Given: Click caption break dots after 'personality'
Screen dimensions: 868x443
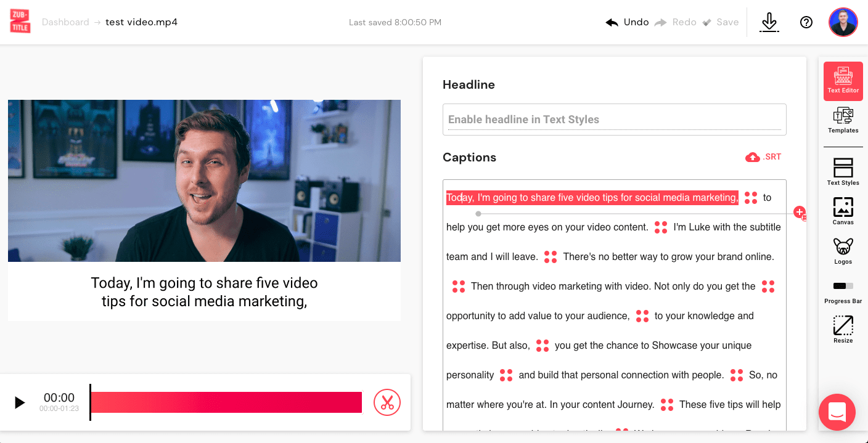Looking at the screenshot, I should tap(506, 375).
